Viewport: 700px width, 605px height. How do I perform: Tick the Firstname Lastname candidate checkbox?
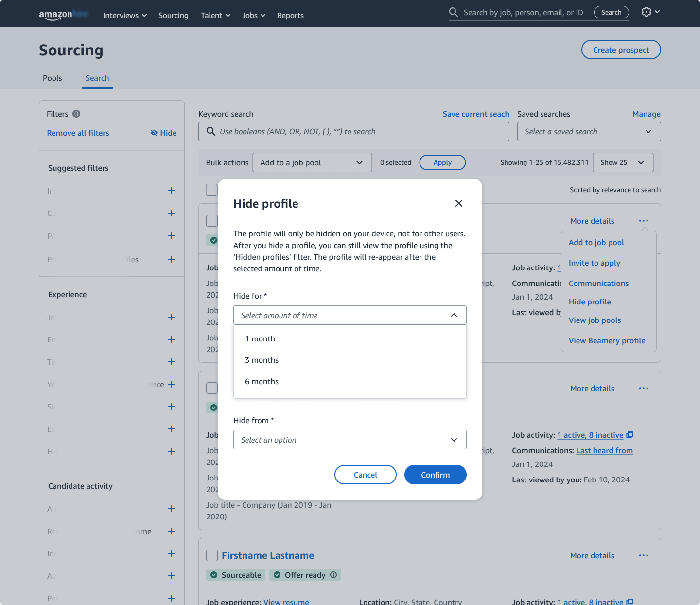[x=212, y=555]
